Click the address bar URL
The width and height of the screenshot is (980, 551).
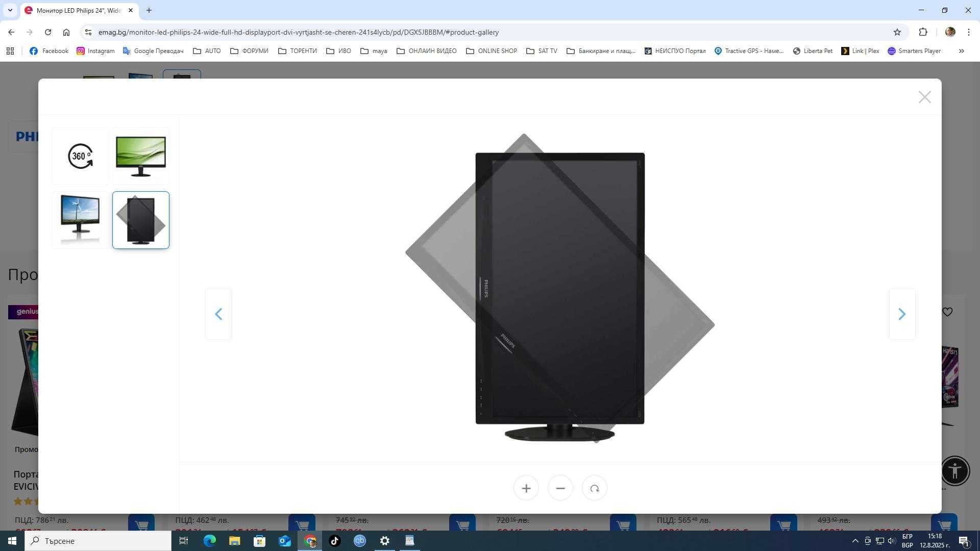coord(299,32)
